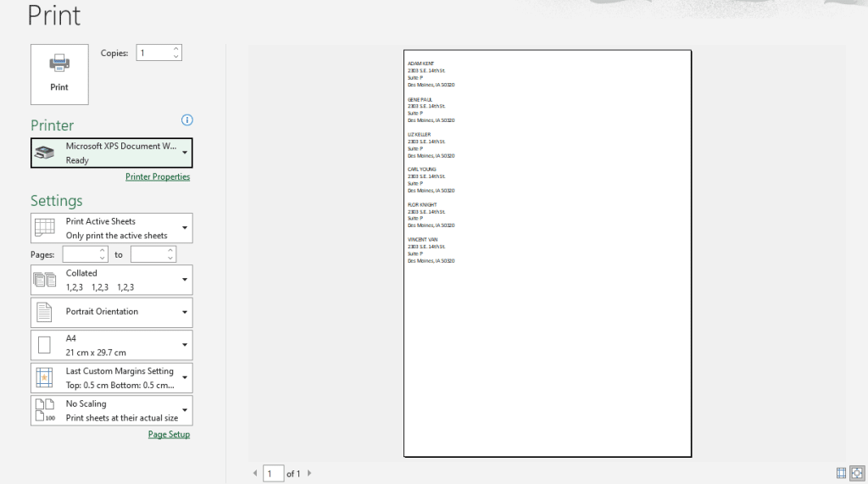
Task: Click the Print button with printer icon
Action: click(x=59, y=74)
